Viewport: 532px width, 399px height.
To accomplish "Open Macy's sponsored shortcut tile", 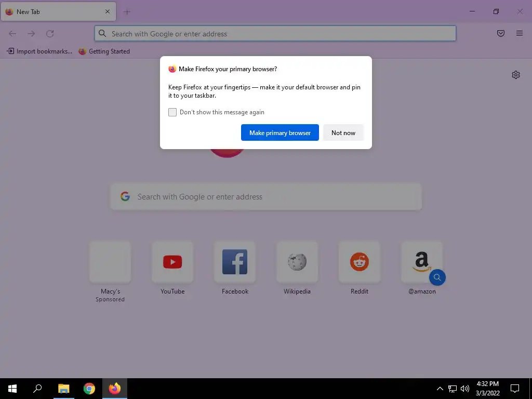I will tap(110, 262).
